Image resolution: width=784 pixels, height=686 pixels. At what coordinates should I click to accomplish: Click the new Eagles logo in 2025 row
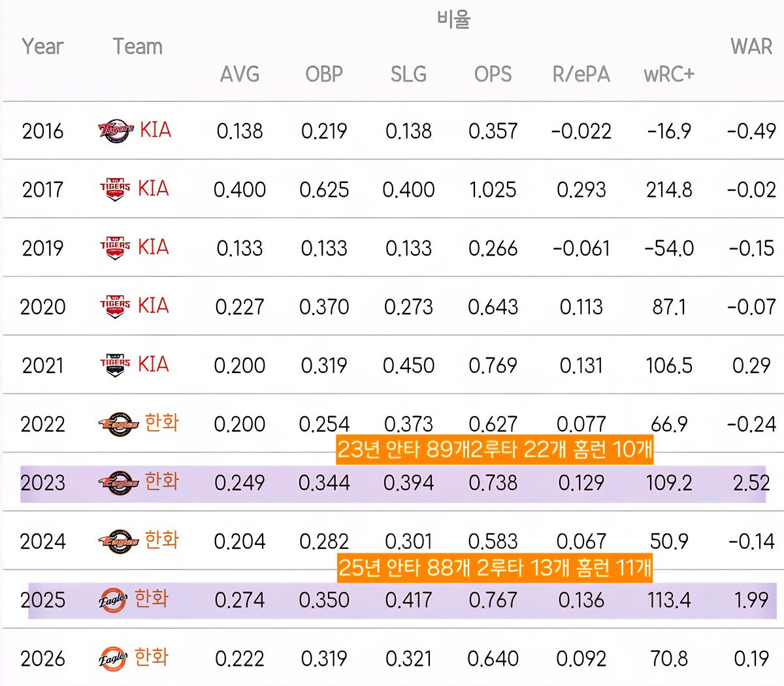click(113, 600)
